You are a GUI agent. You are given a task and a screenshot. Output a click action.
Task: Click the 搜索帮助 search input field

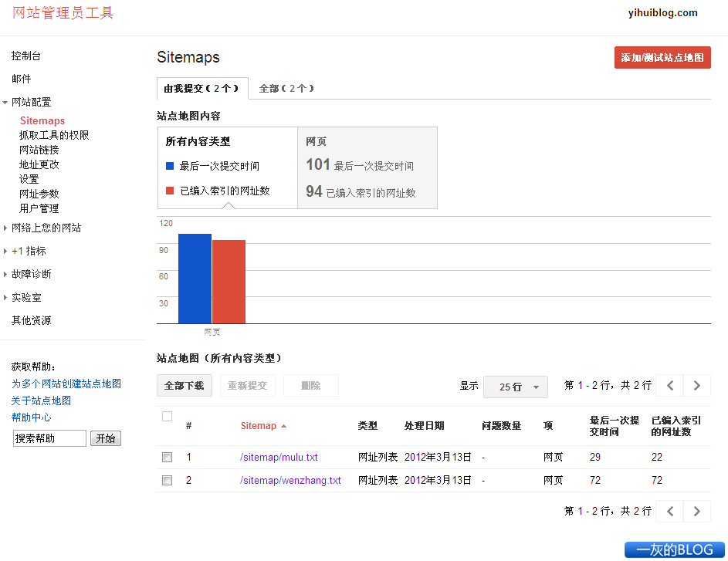point(49,438)
